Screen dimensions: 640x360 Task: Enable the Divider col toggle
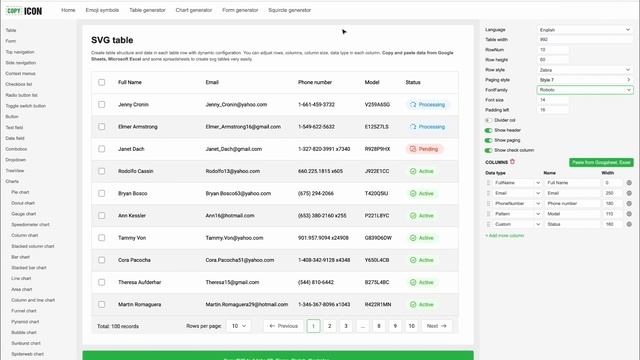coord(488,120)
